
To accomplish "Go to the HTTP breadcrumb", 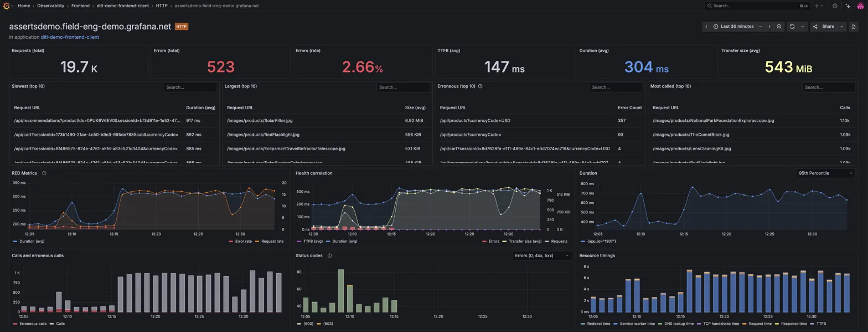I will [162, 6].
